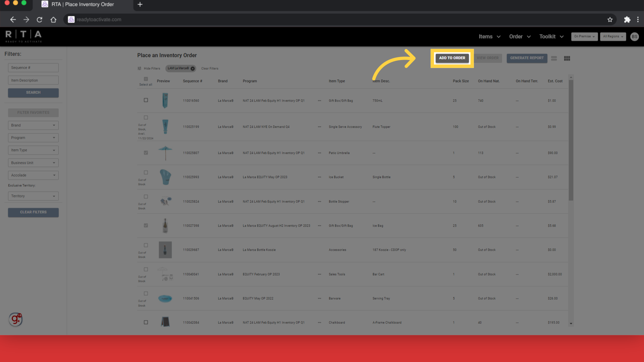
Task: Click FILTER FAVORITES button
Action: (x=33, y=113)
